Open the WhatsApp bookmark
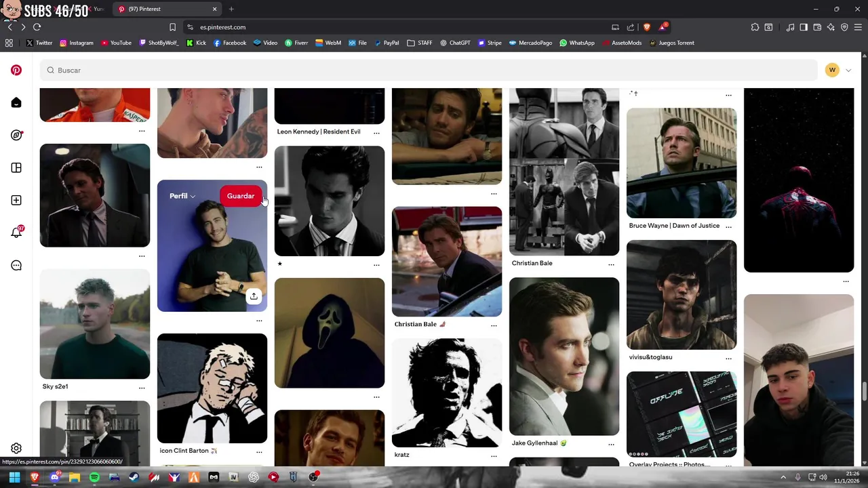 577,43
